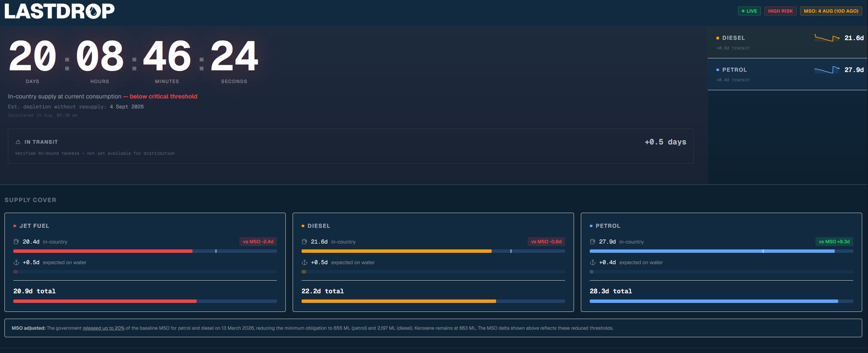Click the 'vs MSO +9.3d' badge for Petrol

pos(834,242)
